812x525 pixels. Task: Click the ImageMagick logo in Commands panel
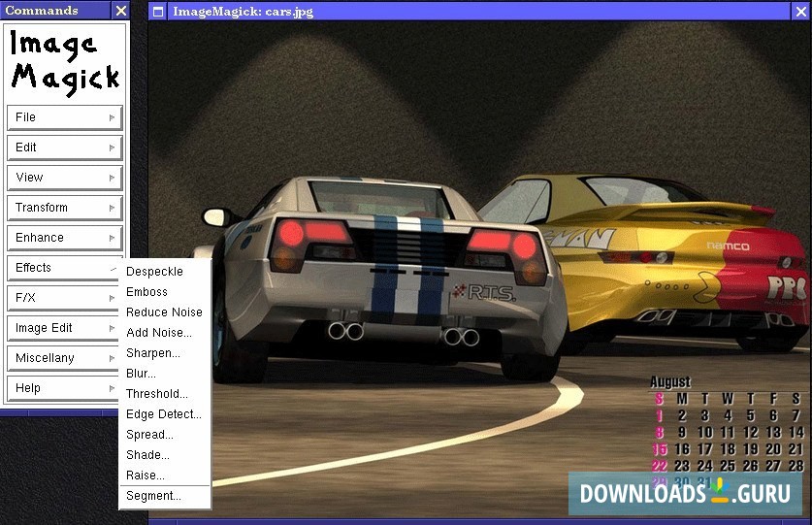pyautogui.click(x=65, y=61)
